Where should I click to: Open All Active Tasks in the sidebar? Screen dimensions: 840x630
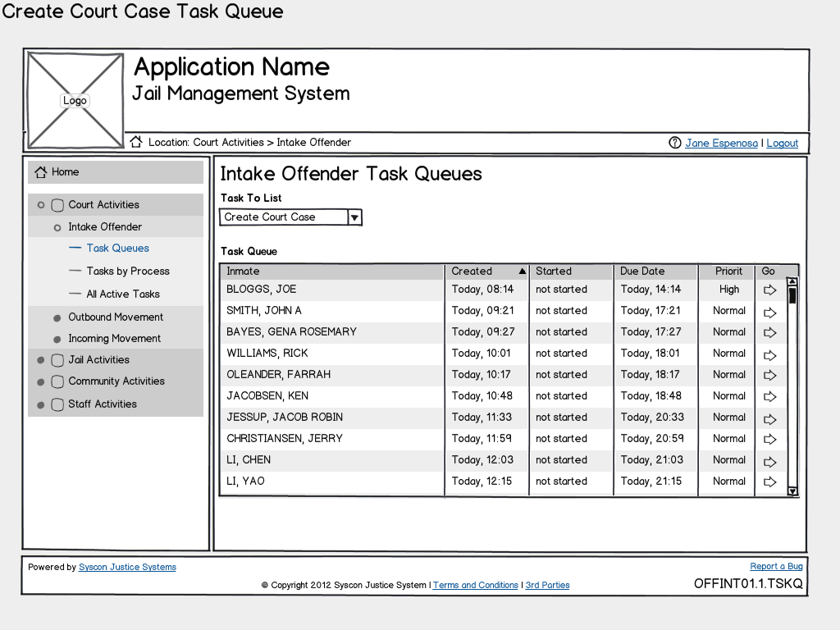pos(123,294)
